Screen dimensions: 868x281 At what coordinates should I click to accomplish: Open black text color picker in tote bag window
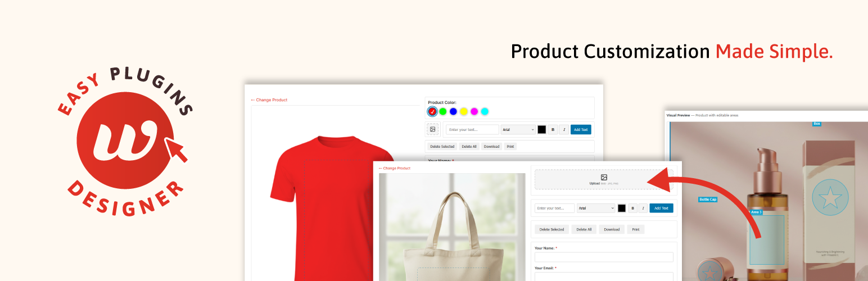coord(622,208)
